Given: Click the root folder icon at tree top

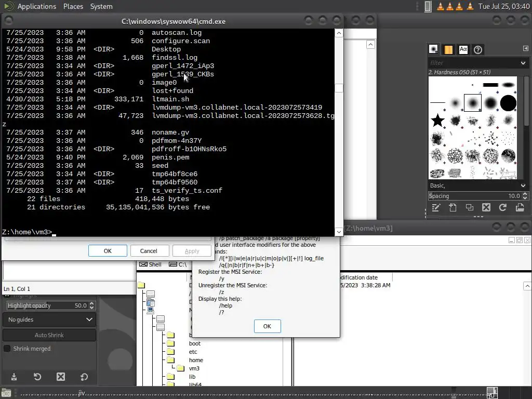Looking at the screenshot, I should [141, 285].
